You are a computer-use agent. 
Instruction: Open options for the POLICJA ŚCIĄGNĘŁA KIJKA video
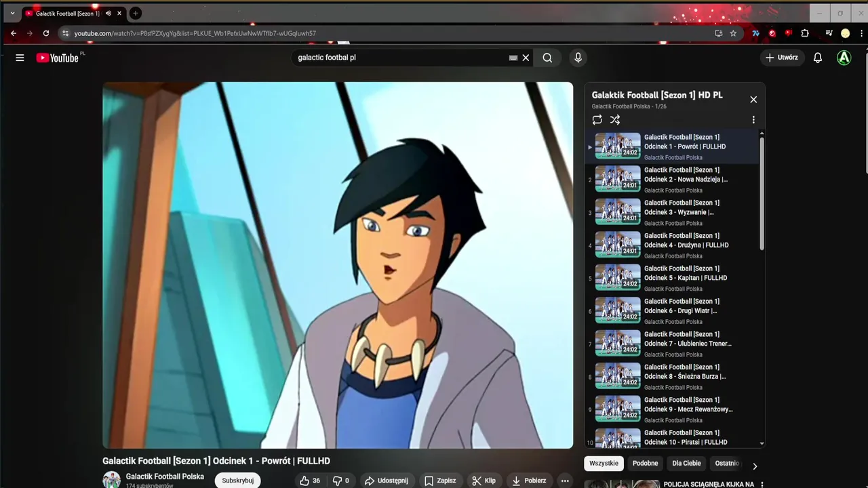[762, 485]
